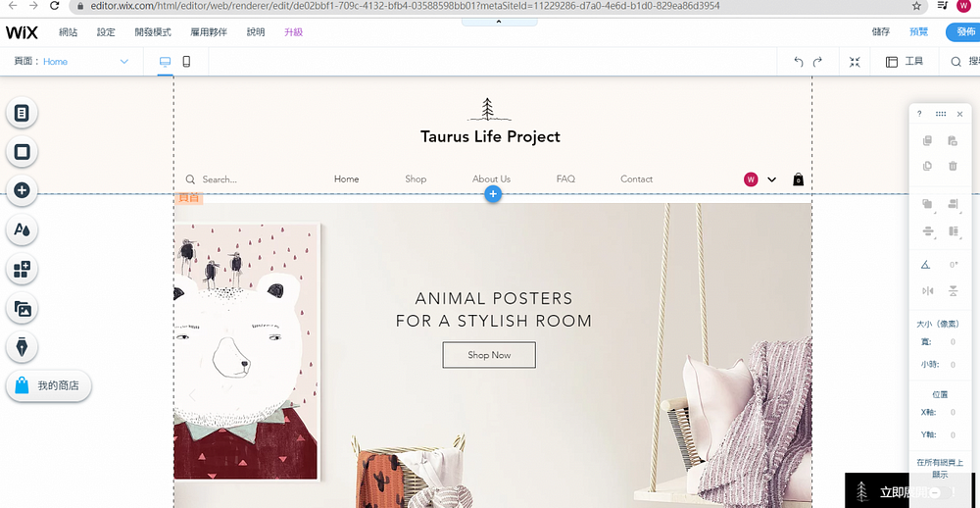
Task: Click the rotation angle icon in toolbox
Action: (926, 265)
